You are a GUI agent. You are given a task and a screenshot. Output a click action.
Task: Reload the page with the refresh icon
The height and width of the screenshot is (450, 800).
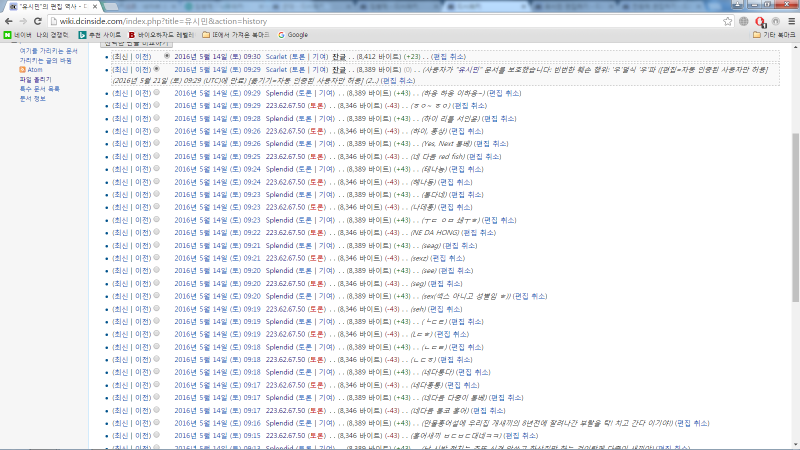37,21
